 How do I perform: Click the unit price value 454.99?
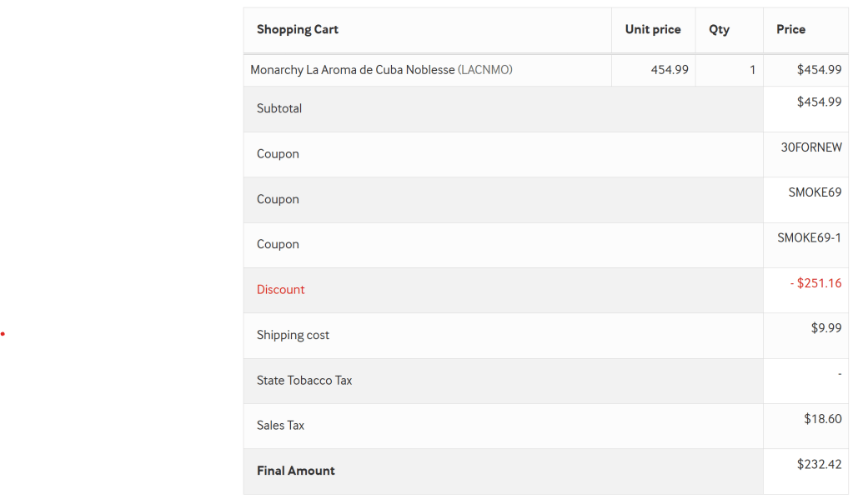(670, 70)
